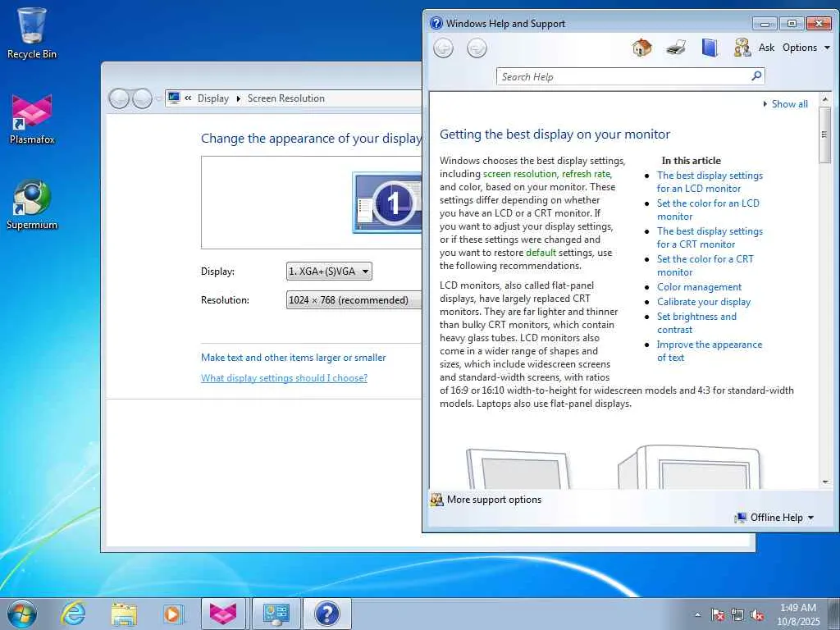Open Browse Help book icon

[x=710, y=48]
